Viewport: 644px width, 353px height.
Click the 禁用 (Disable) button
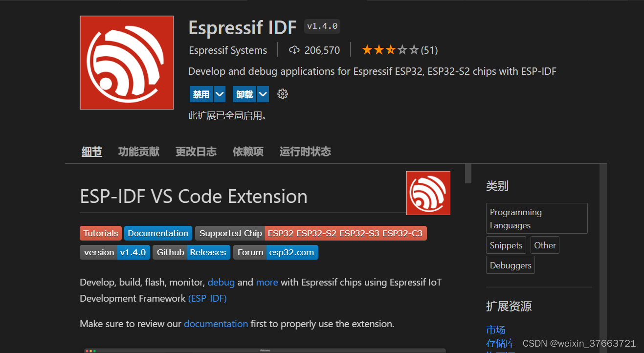(x=201, y=94)
